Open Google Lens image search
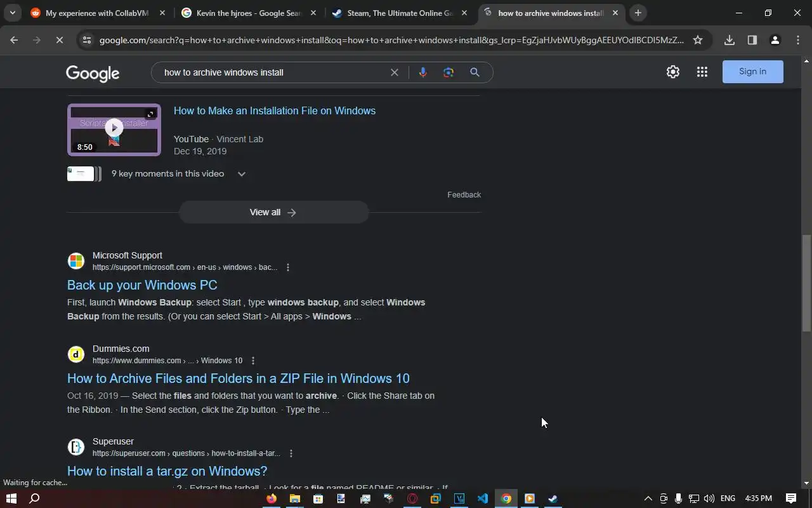 point(449,72)
